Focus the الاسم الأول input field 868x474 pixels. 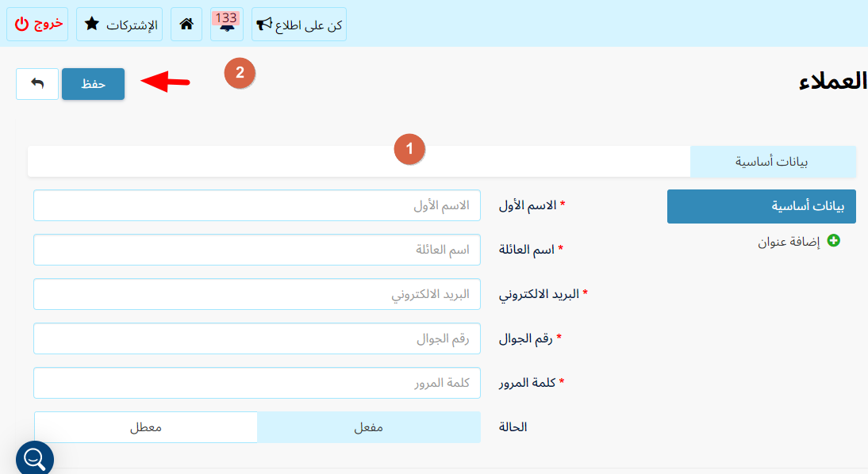pyautogui.click(x=257, y=205)
